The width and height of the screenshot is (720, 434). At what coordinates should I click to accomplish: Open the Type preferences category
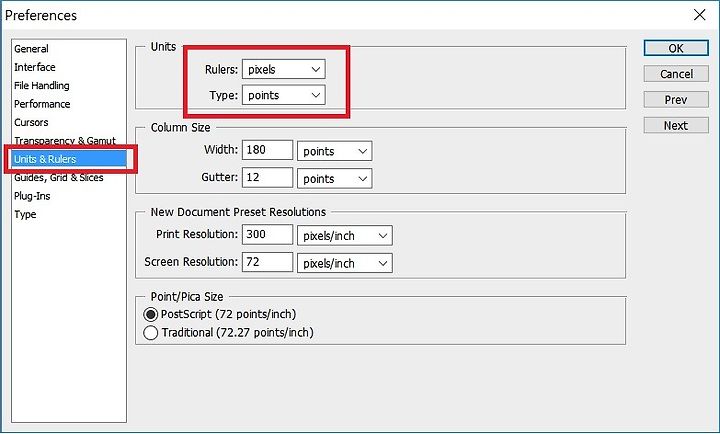tap(25, 214)
